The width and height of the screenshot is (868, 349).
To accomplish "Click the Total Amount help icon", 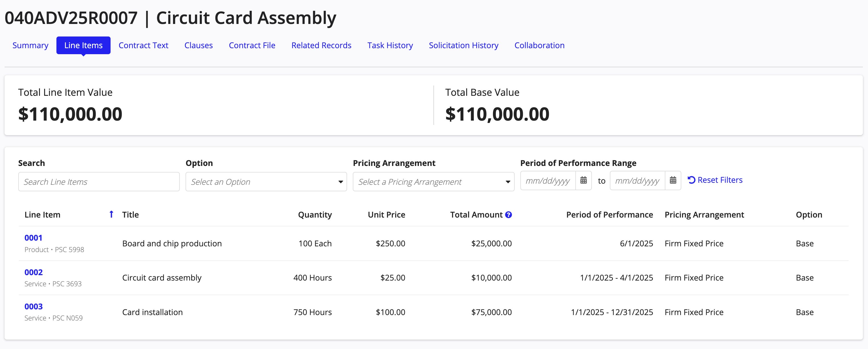I will [508, 215].
